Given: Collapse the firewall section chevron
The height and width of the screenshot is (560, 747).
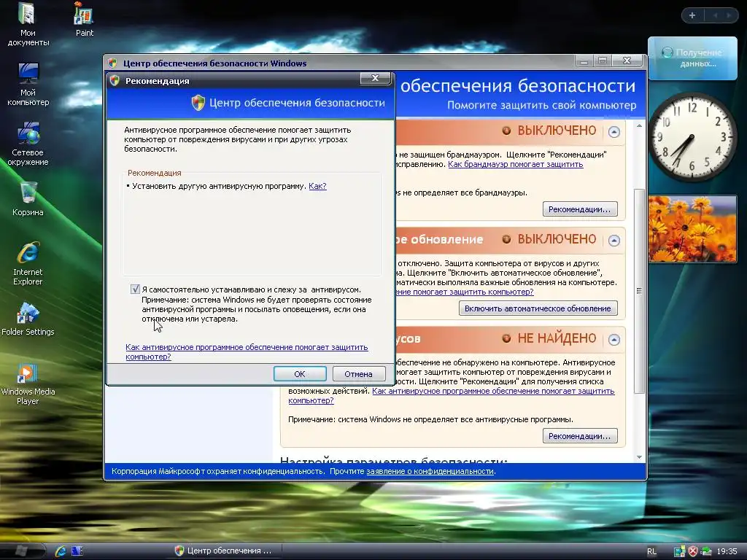Looking at the screenshot, I should click(x=614, y=132).
